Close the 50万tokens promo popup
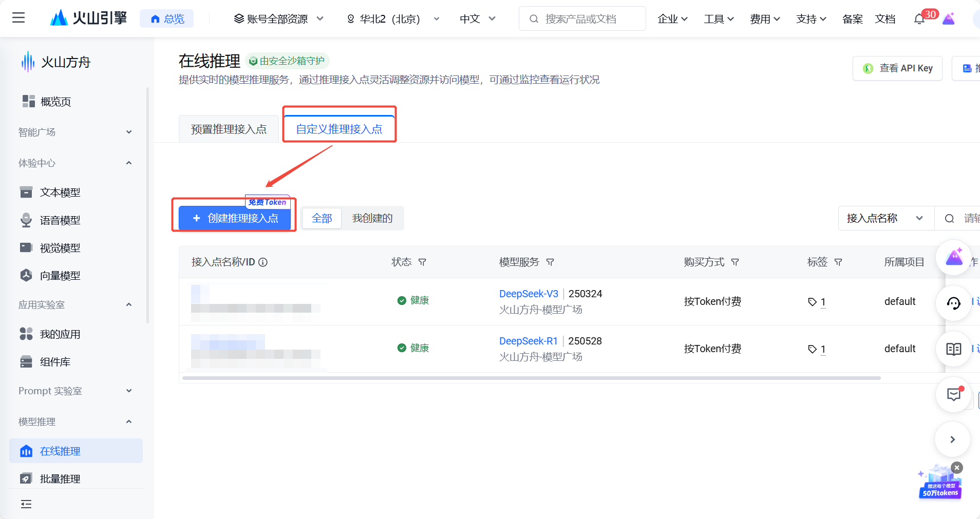 pos(956,468)
